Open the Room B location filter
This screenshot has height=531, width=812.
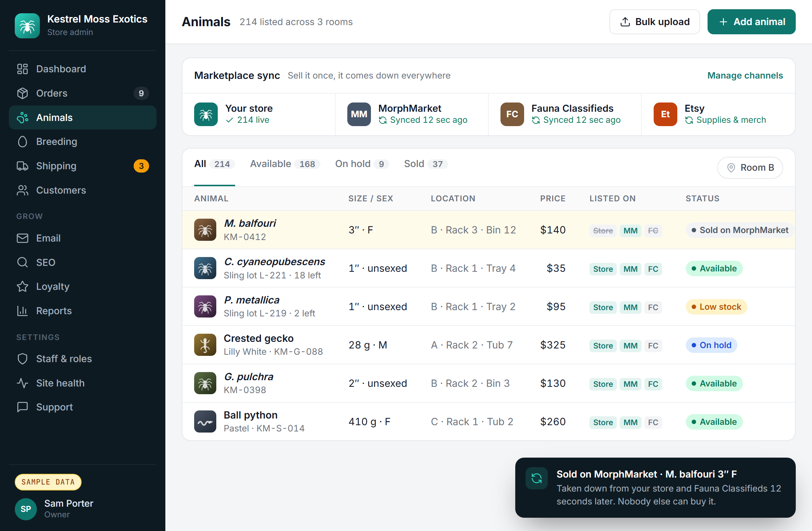750,168
